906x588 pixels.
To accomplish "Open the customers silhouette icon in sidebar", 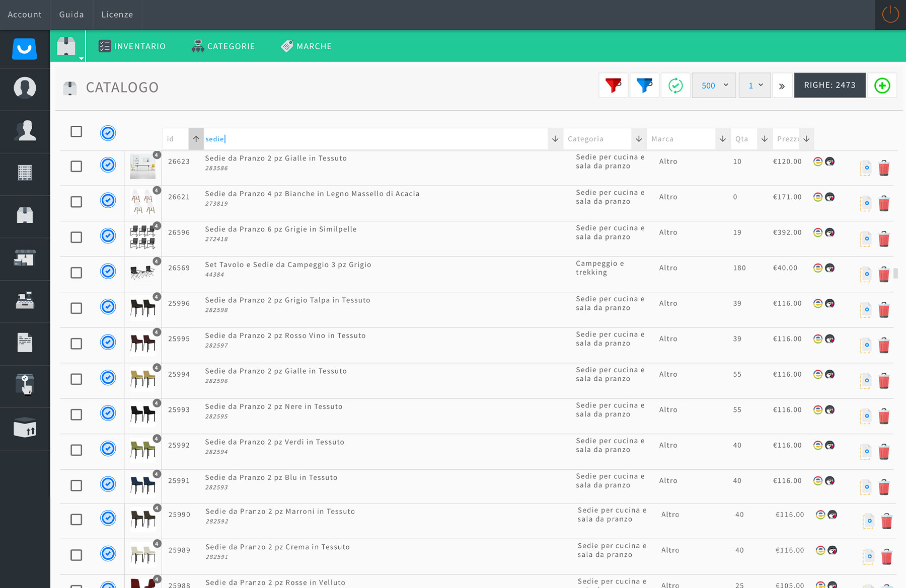I will click(x=25, y=130).
